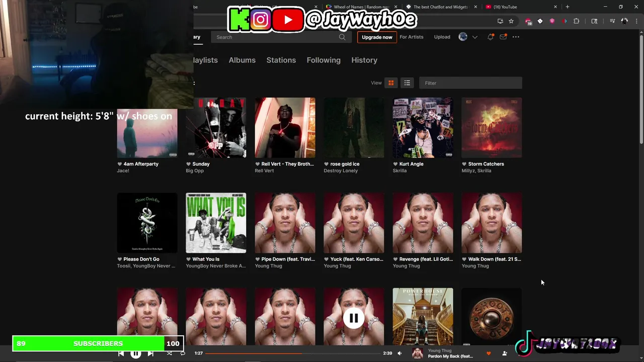Click the search magnifier icon
Image resolution: width=644 pixels, height=362 pixels.
pyautogui.click(x=342, y=37)
